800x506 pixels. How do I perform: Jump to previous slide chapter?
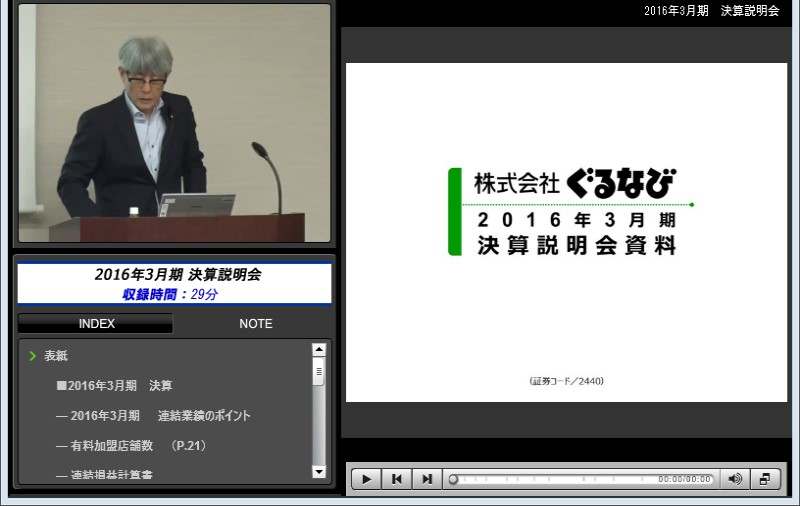[396, 479]
